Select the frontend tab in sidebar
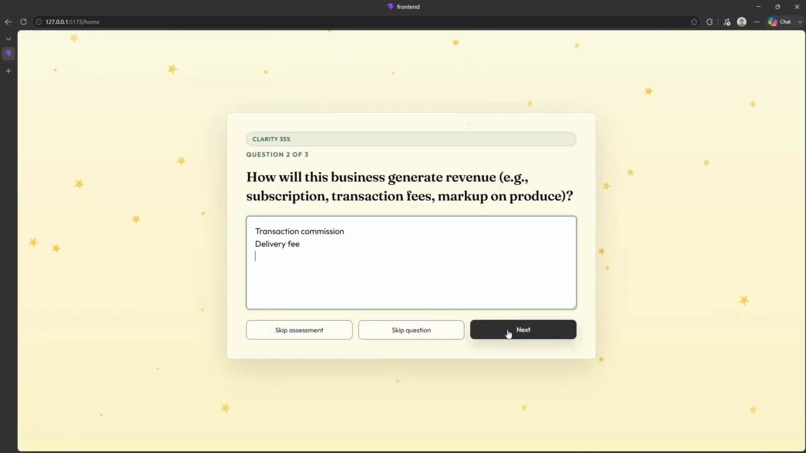 click(x=8, y=53)
